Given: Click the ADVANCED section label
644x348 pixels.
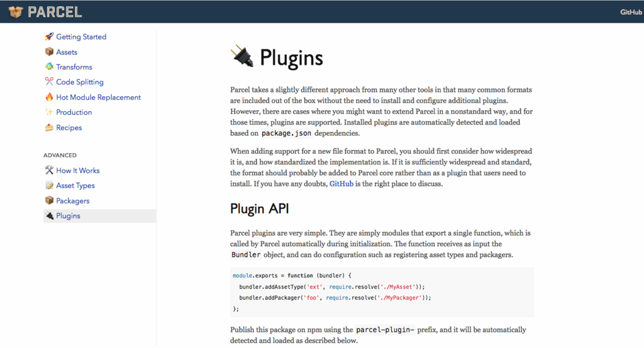Looking at the screenshot, I should [60, 155].
